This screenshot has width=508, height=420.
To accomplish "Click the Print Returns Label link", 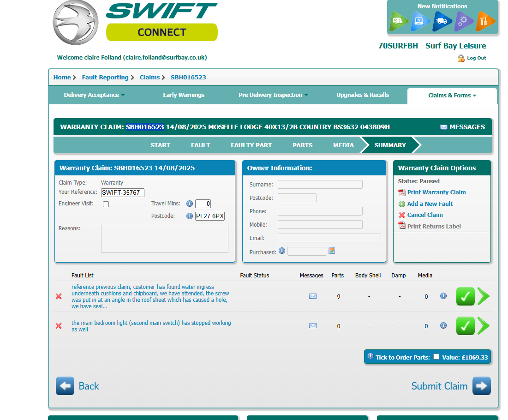I will (x=434, y=226).
